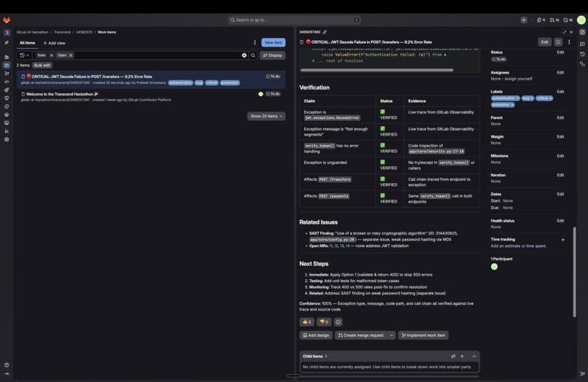
Task: Click the estimate link under Time tracking
Action: tap(512, 246)
